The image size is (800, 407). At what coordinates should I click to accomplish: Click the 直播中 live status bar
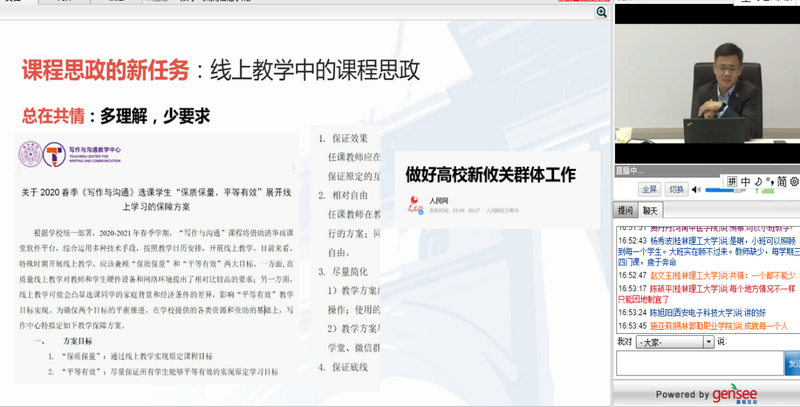point(707,171)
